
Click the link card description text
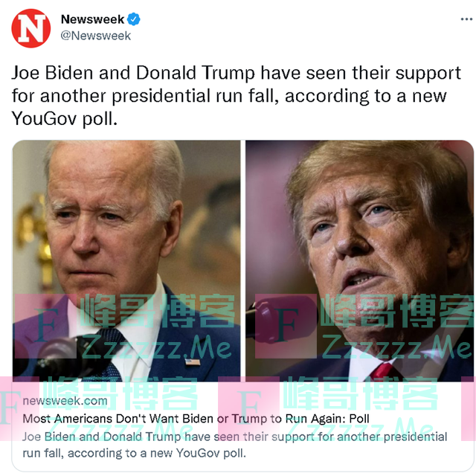pos(235,445)
